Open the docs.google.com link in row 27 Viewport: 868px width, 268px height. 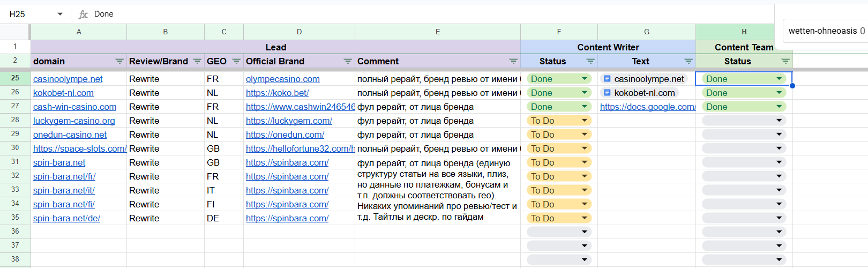648,107
